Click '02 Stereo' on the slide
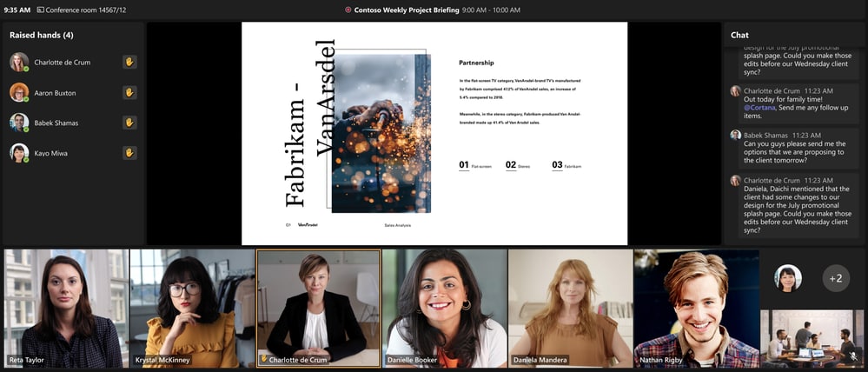 click(518, 165)
